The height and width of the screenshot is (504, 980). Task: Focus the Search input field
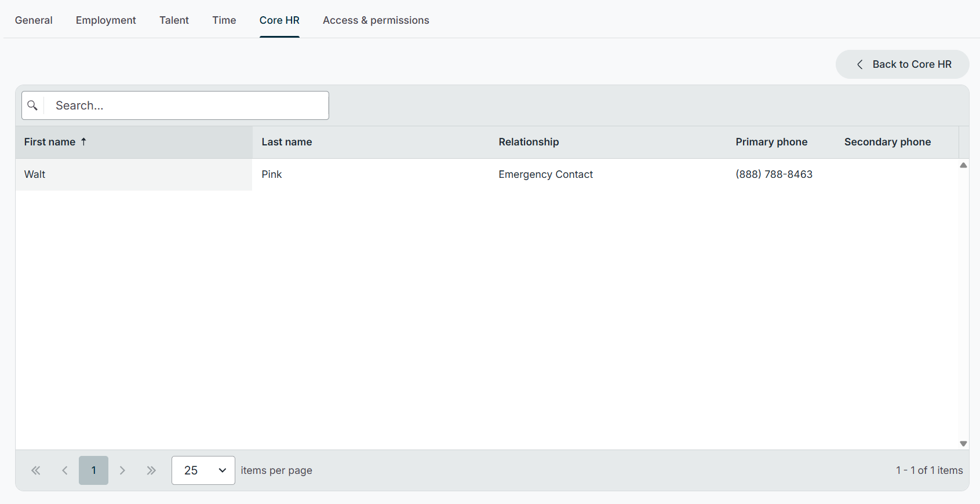point(186,105)
